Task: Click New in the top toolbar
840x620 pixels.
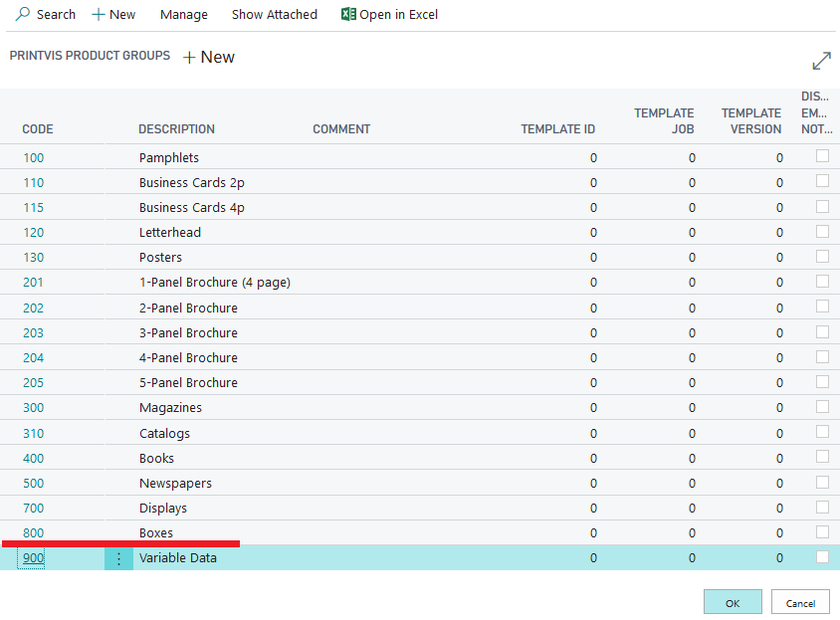Action: pos(113,15)
